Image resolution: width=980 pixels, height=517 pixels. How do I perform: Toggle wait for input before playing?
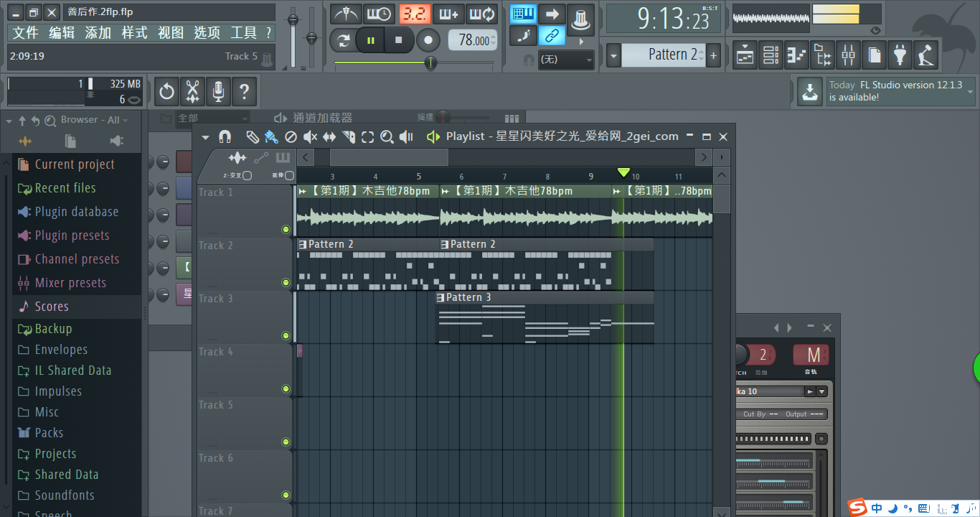coord(380,14)
